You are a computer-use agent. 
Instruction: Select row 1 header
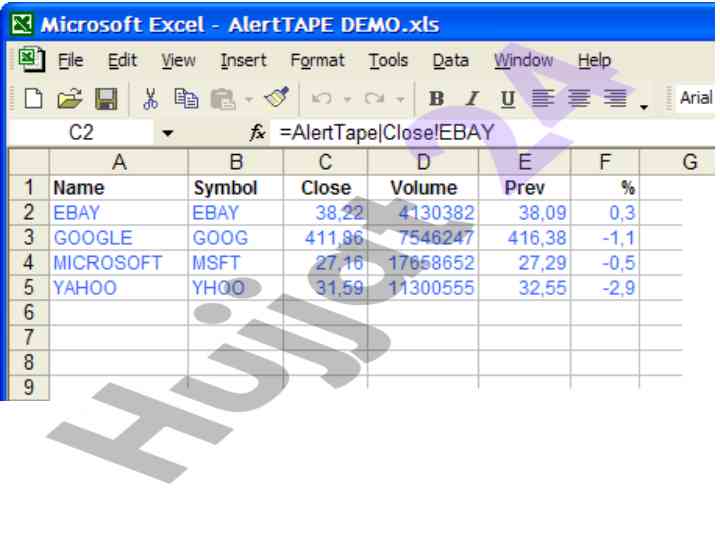29,187
